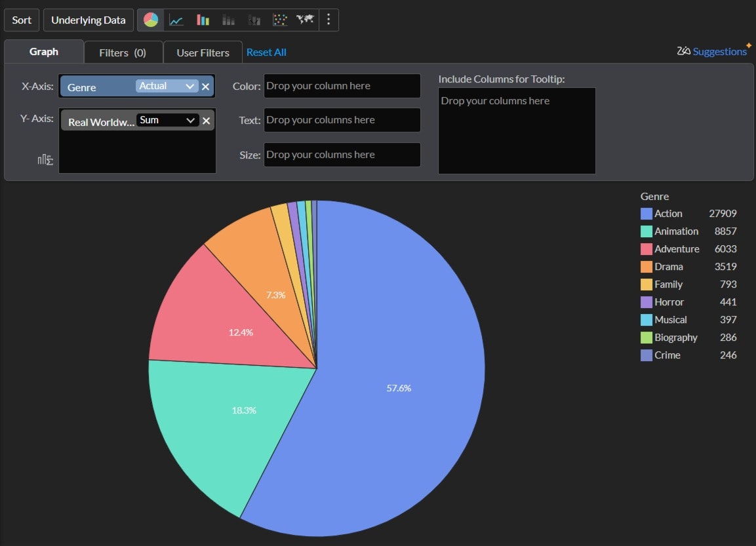
Task: Click the Animation legend label
Action: pos(677,231)
